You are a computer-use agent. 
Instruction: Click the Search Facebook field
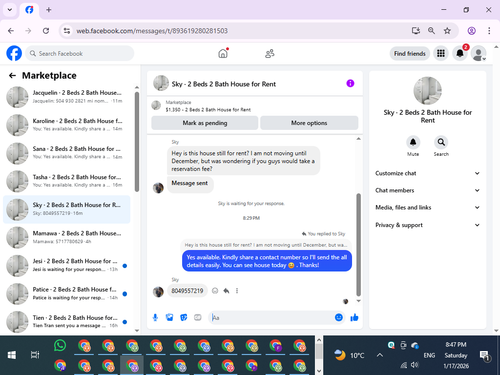point(79,53)
